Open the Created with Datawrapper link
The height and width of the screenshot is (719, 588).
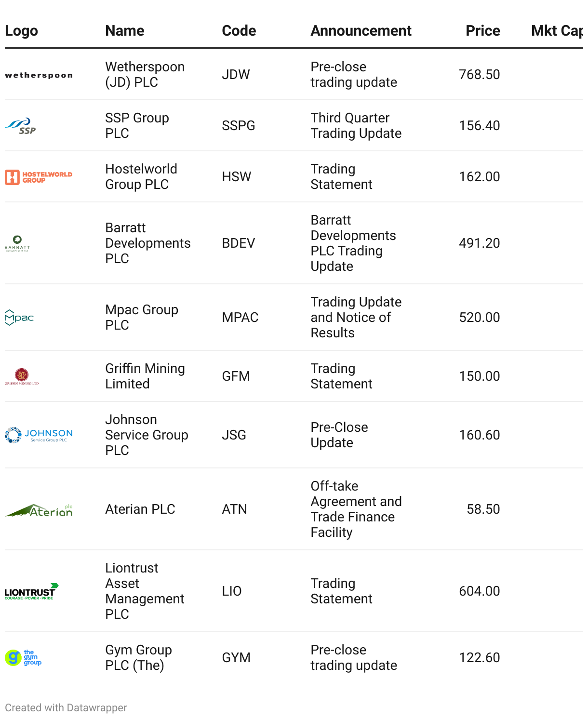[66, 707]
